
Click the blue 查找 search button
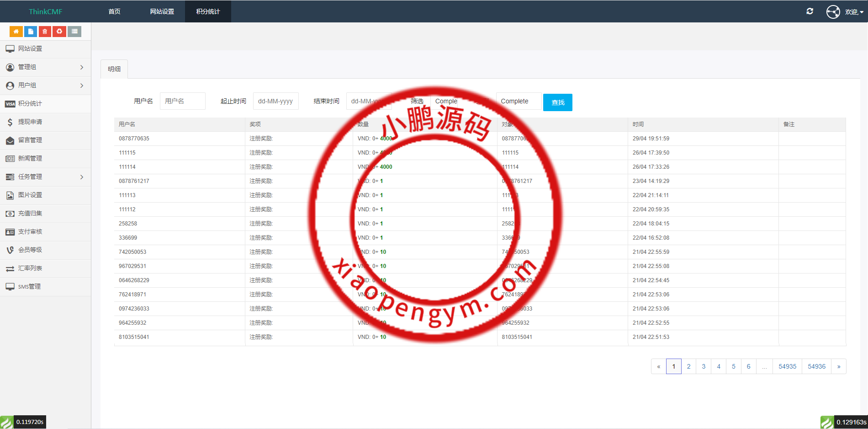pyautogui.click(x=557, y=102)
